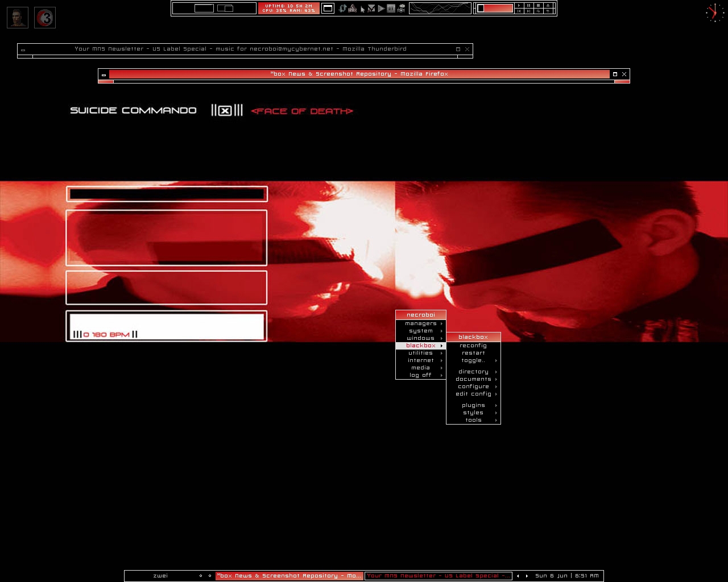728x582 pixels.
Task: Click the left arrow in the bottom taskbar
Action: click(518, 576)
